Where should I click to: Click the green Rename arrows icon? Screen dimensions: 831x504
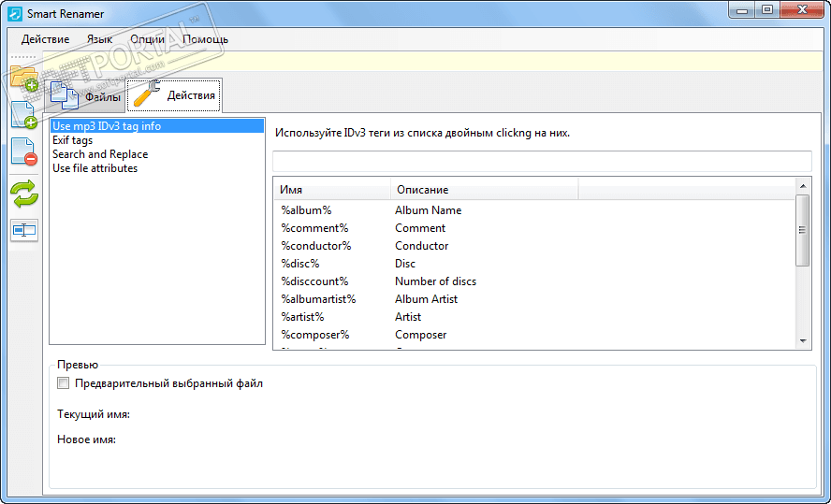[24, 194]
